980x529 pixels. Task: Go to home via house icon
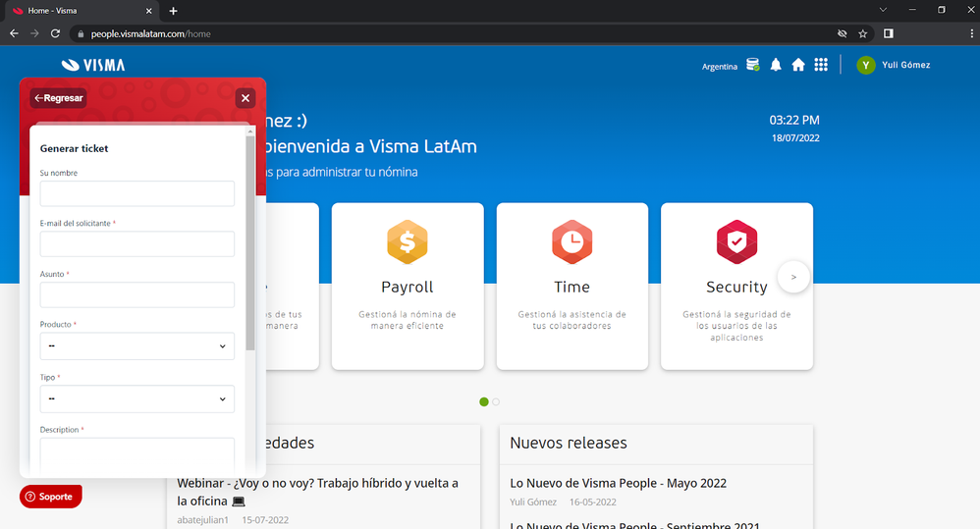click(798, 65)
